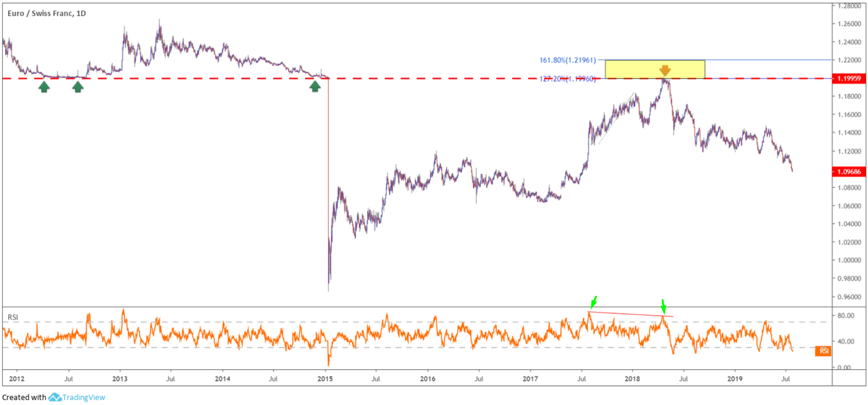This screenshot has height=405, width=868.
Task: Click the 1.18000 price axis value
Action: 849,96
